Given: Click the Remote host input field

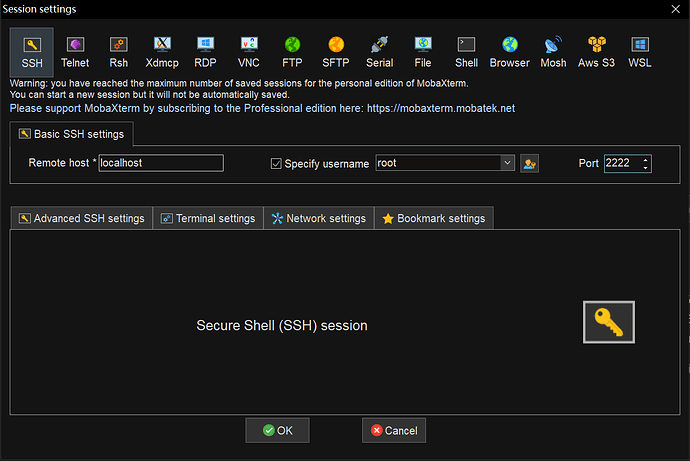Looking at the screenshot, I should pyautogui.click(x=160, y=164).
